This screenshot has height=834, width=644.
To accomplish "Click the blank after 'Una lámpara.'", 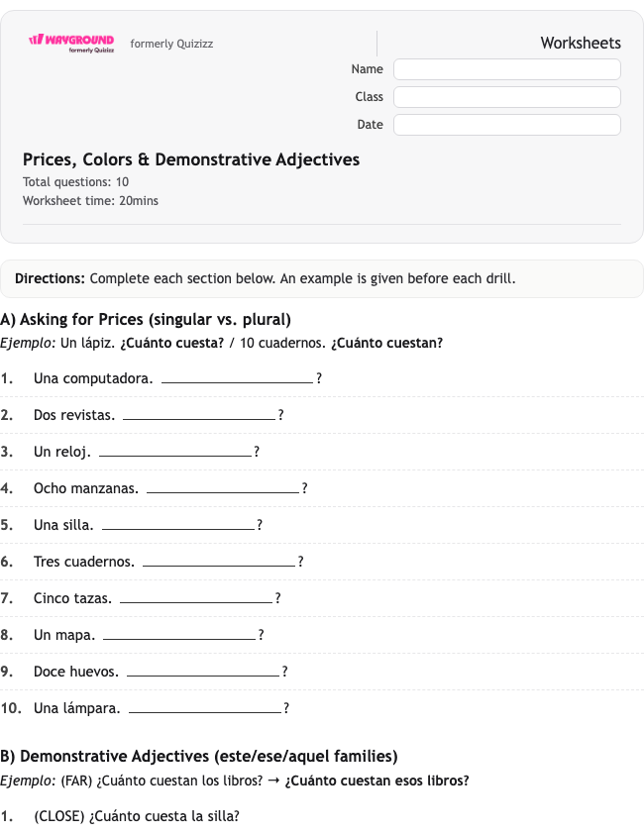I will point(205,709).
